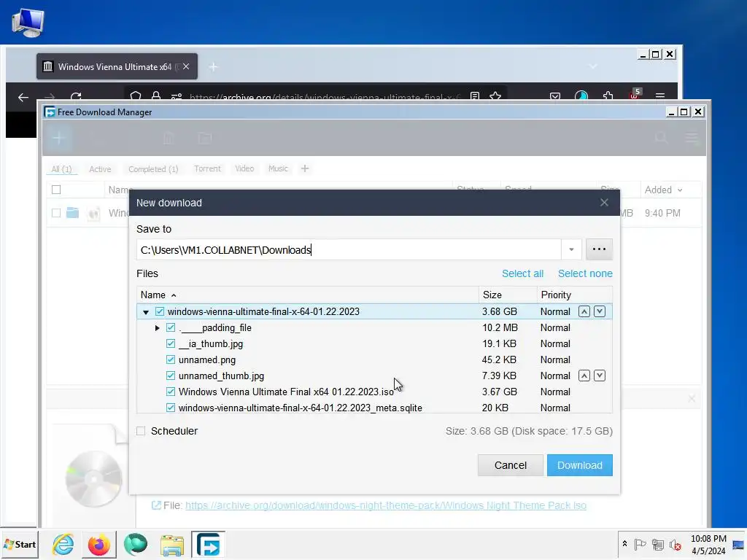Image resolution: width=747 pixels, height=560 pixels.
Task: Raise priority of root folder row
Action: coord(584,311)
